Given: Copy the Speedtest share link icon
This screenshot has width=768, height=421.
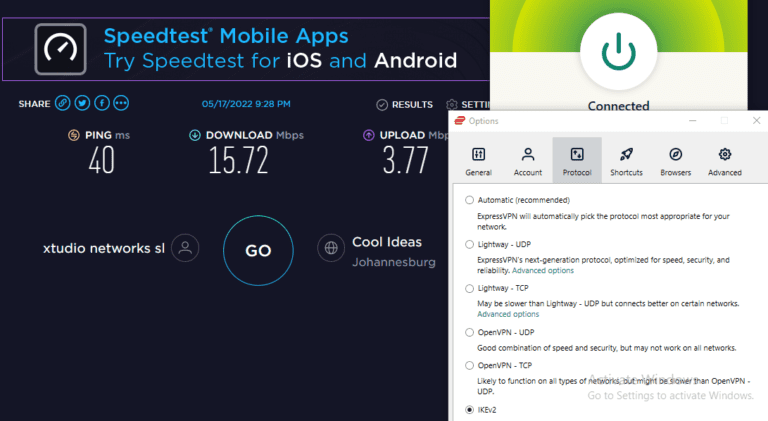Looking at the screenshot, I should [63, 103].
